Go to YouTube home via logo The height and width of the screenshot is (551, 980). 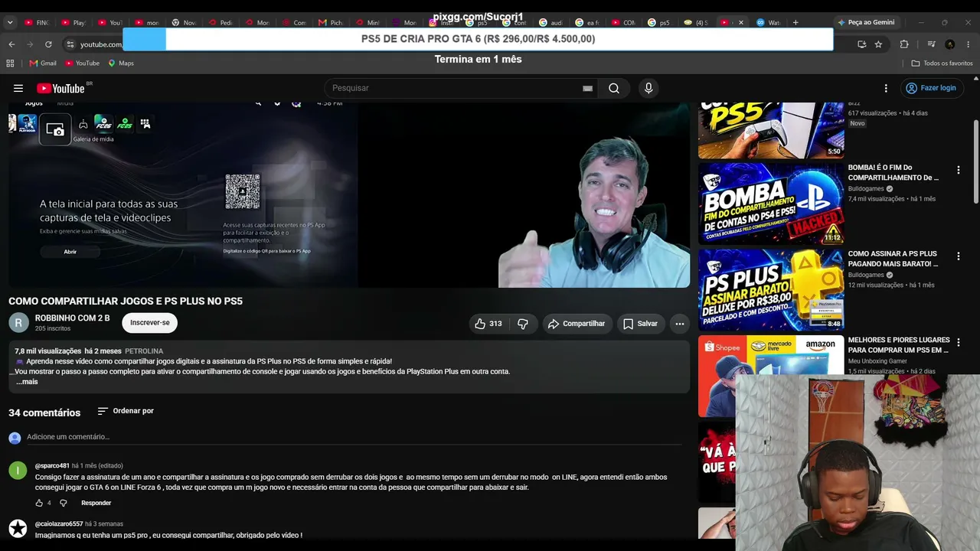[x=61, y=88]
